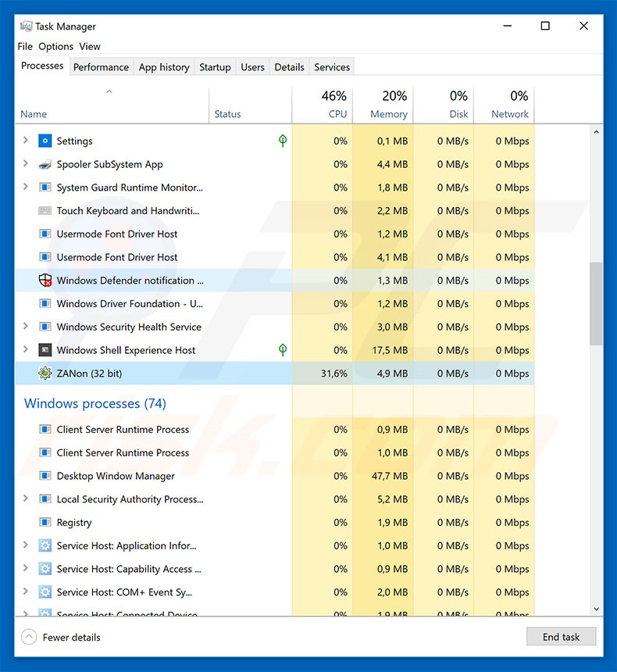This screenshot has height=672, width=617.
Task: Sort by the CPU column header
Action: pos(323,105)
